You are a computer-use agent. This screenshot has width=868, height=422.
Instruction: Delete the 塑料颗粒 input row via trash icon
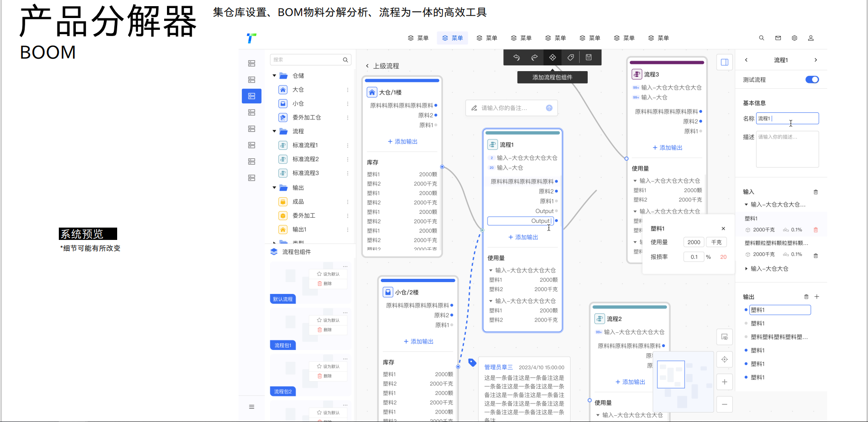pos(816,256)
